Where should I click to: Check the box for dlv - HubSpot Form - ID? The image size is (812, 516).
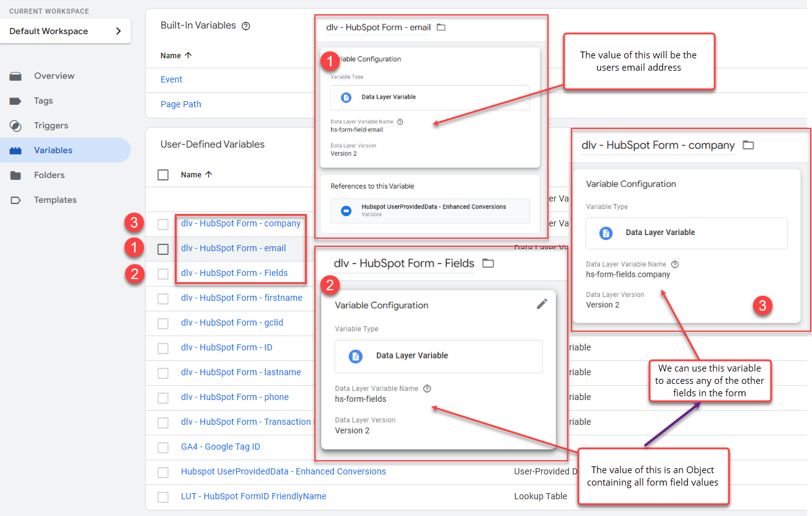click(163, 348)
